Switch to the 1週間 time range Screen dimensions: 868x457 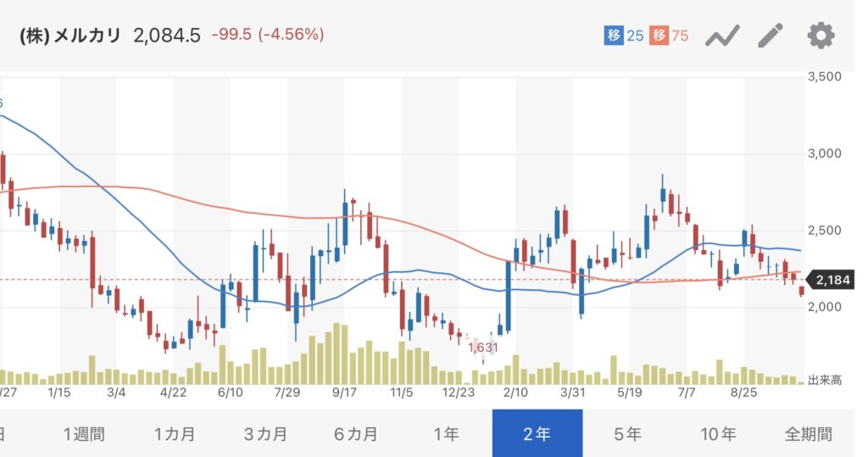(84, 434)
